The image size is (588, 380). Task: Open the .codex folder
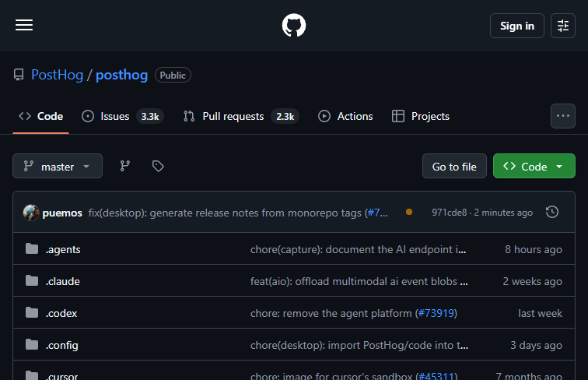61,313
